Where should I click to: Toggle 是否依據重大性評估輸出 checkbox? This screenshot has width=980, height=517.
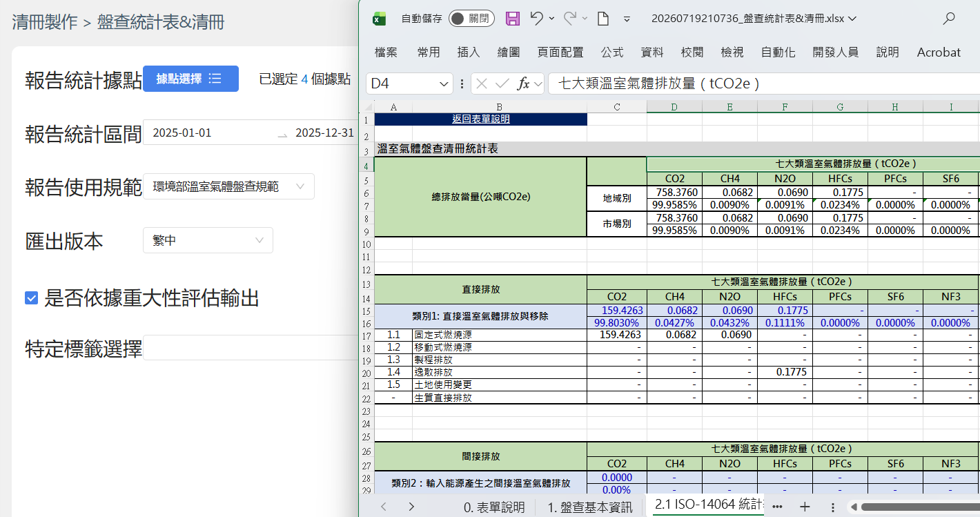31,298
